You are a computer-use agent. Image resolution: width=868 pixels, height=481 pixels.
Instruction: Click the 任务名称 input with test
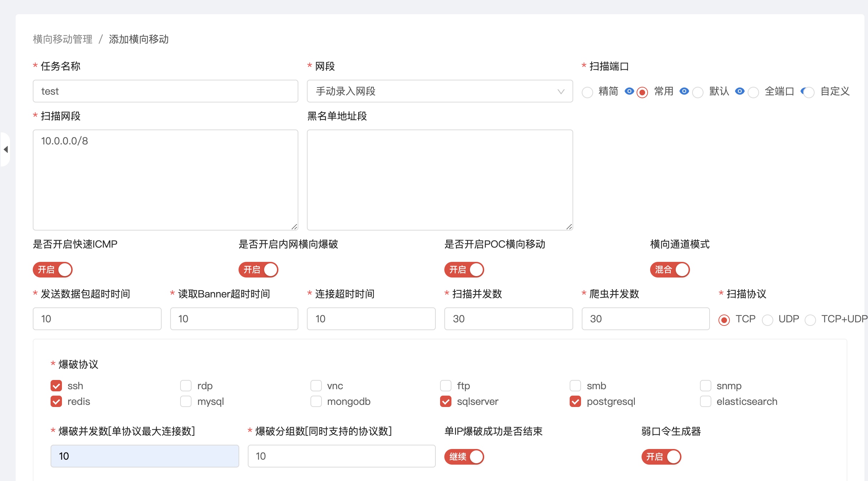click(x=165, y=91)
